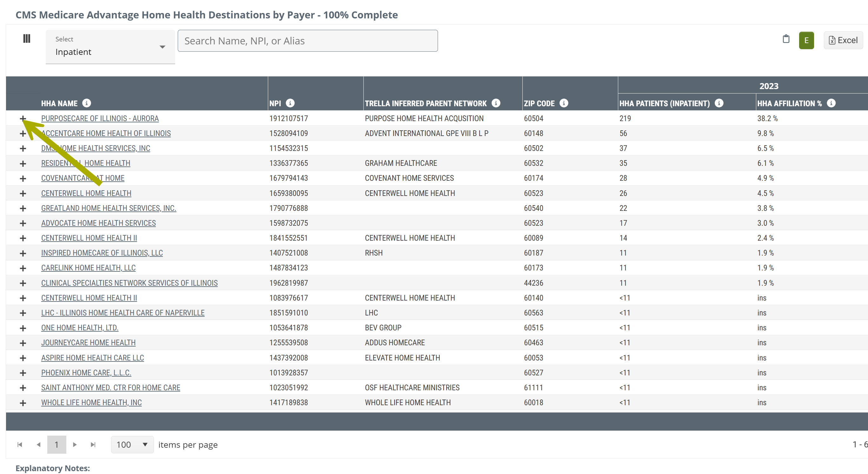Open the Inpatient select dropdown
Screen dimensions: 868x474
tap(110, 47)
